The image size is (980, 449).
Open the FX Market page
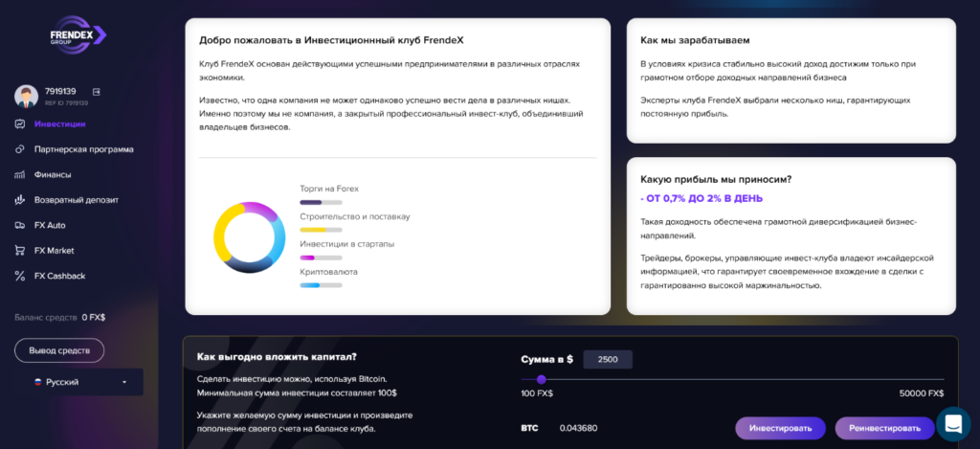click(x=55, y=250)
